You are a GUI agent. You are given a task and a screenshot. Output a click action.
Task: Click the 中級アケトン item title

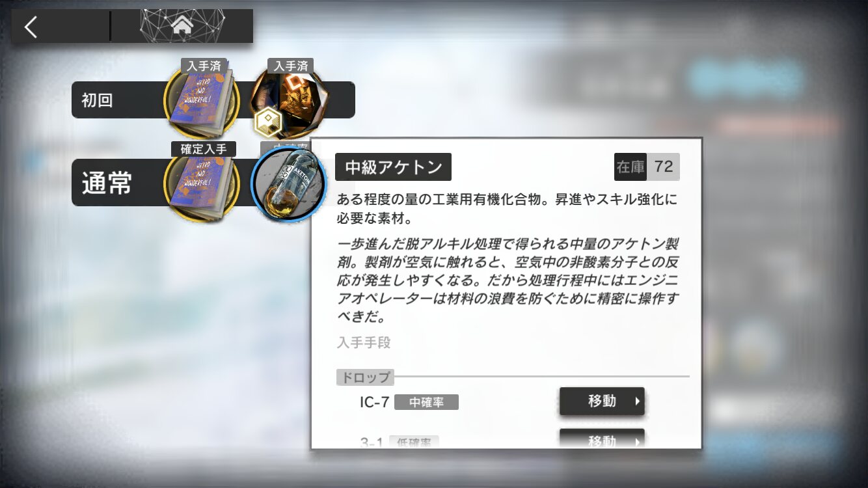pyautogui.click(x=393, y=167)
